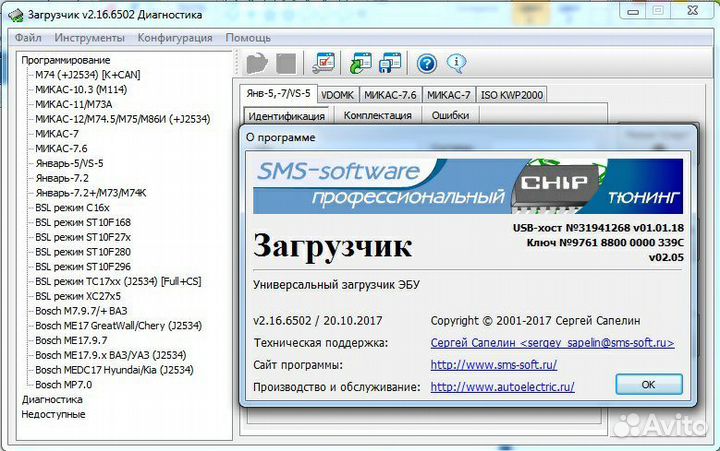Select МИКАС-10.3 (M114) in tree
The width and height of the screenshot is (720, 451).
81,90
